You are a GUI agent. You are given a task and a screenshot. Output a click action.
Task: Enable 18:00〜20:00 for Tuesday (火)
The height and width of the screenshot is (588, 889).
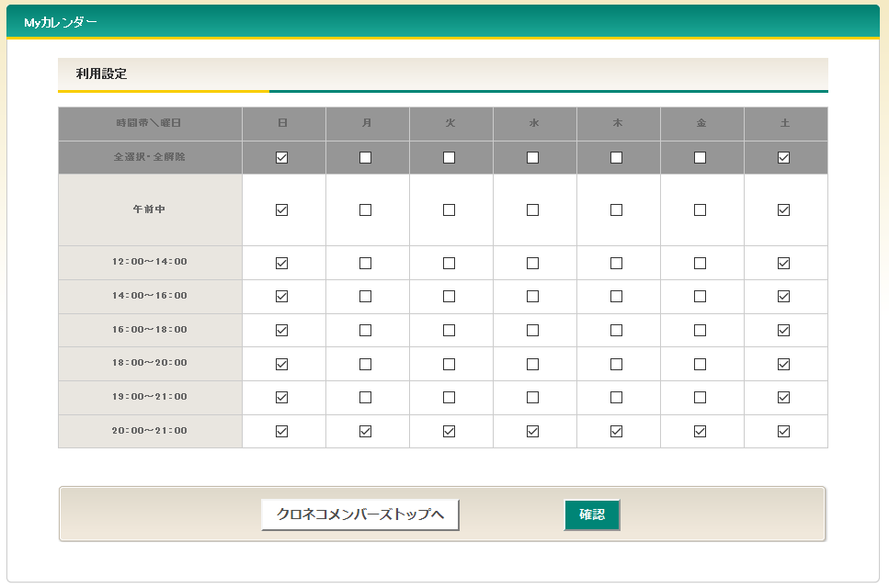click(450, 364)
